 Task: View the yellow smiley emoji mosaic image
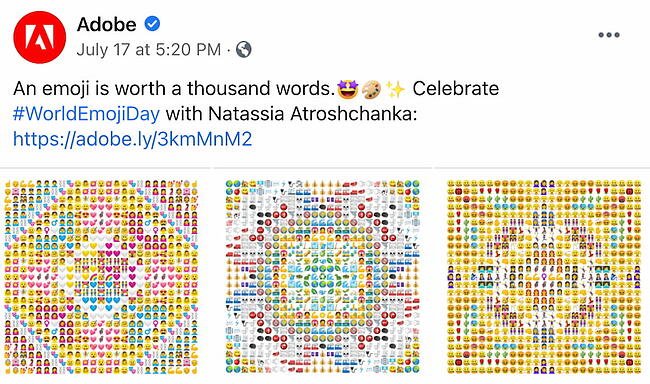[544, 277]
